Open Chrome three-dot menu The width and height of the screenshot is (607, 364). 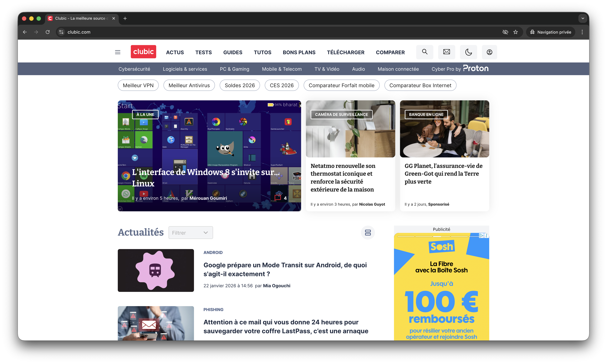[x=582, y=32]
